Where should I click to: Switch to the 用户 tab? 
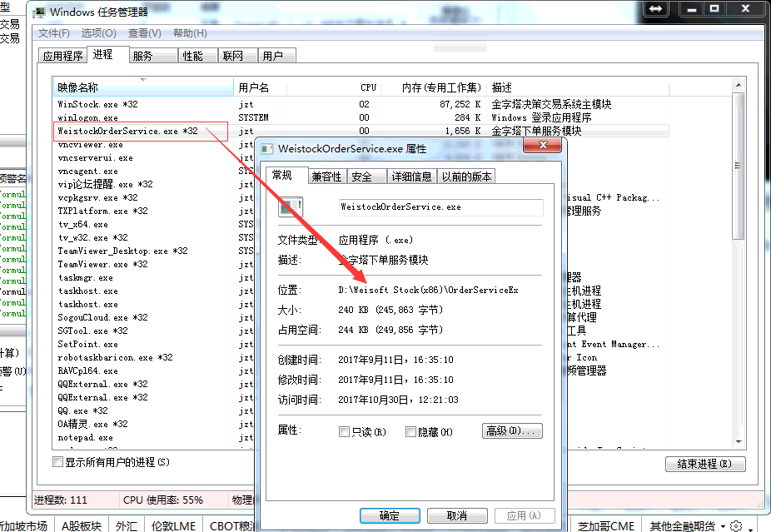(x=277, y=56)
